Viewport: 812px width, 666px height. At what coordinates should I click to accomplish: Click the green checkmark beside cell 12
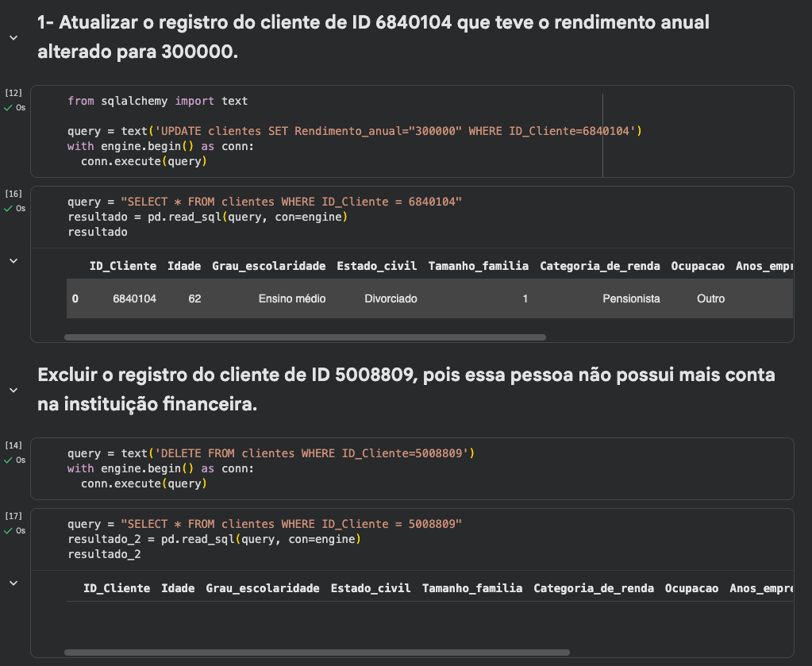tap(6, 107)
